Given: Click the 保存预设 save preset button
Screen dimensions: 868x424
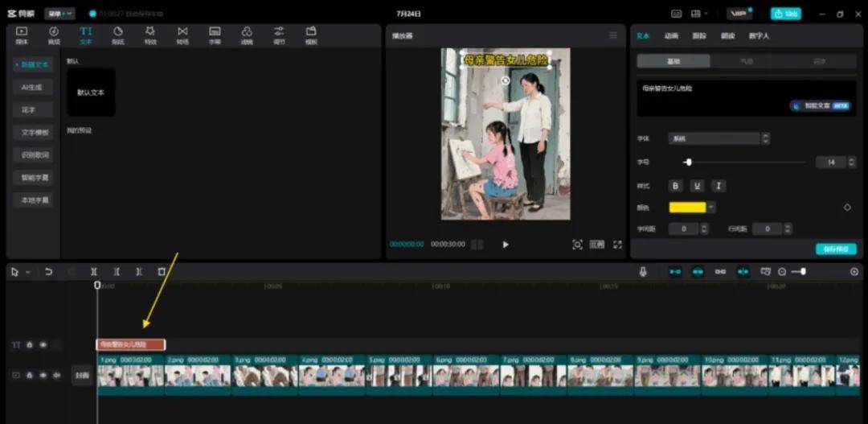Looking at the screenshot, I should coord(835,249).
